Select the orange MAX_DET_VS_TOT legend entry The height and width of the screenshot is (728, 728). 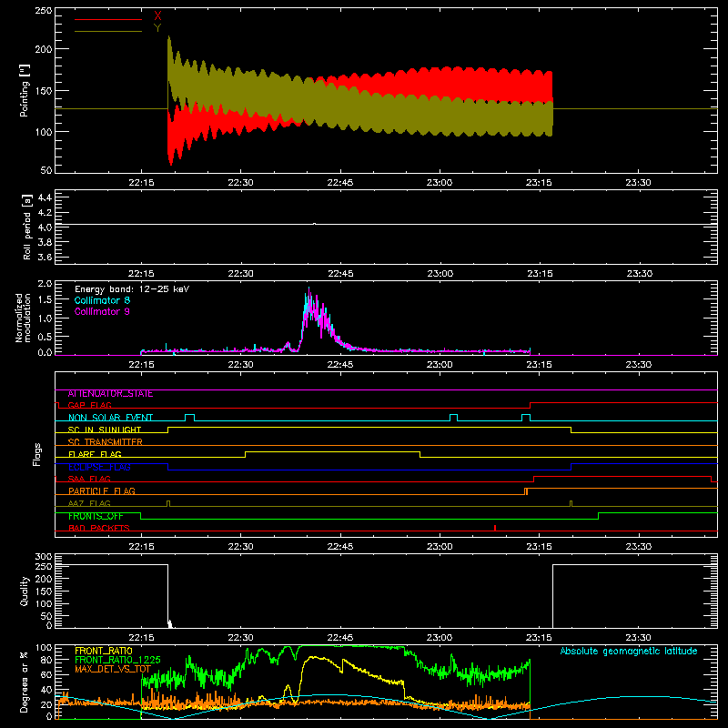[113, 669]
